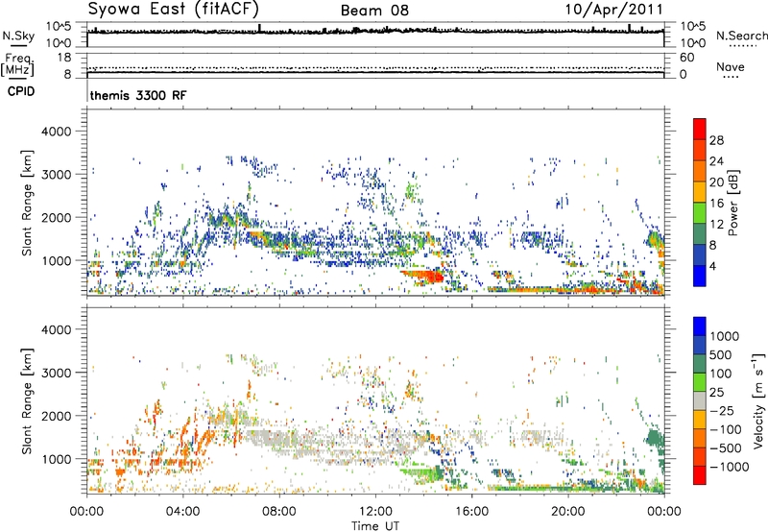Click the 'CPID' row label
The image size is (768, 532).
pos(21,91)
